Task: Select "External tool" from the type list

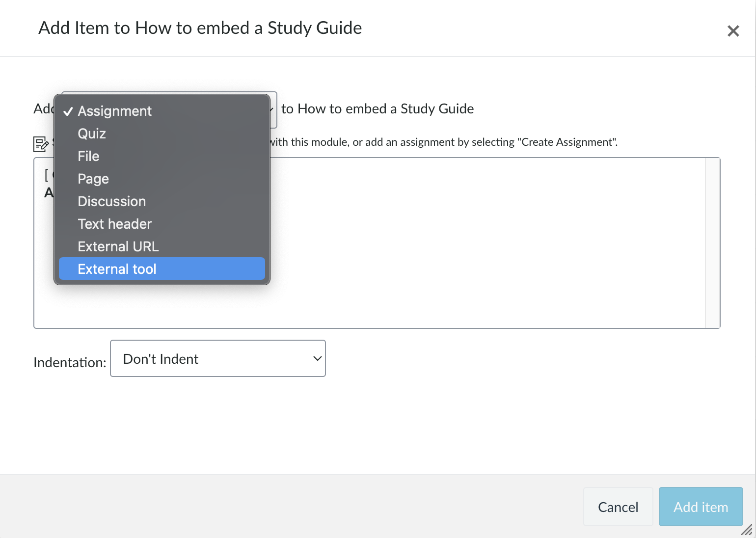Action: [117, 269]
